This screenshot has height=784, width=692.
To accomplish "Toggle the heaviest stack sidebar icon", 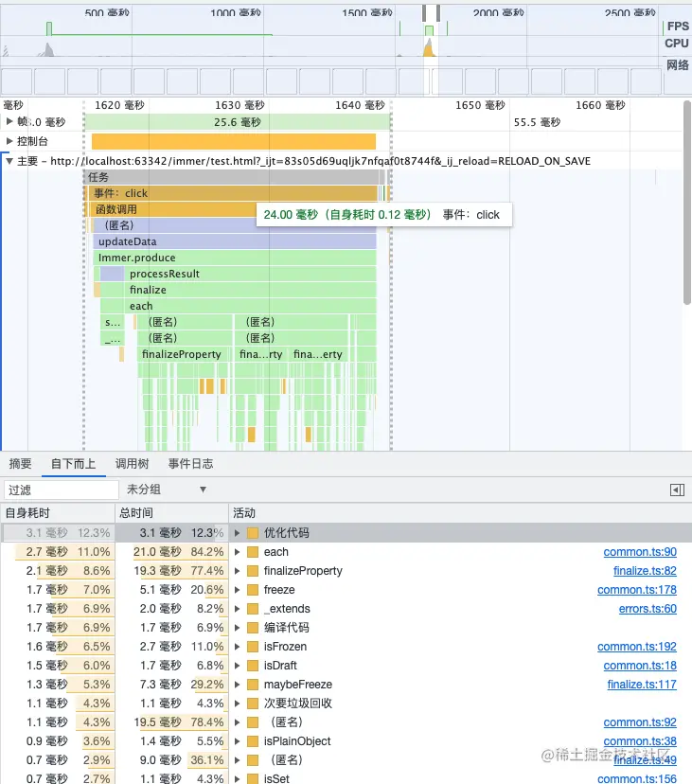I will [x=677, y=490].
